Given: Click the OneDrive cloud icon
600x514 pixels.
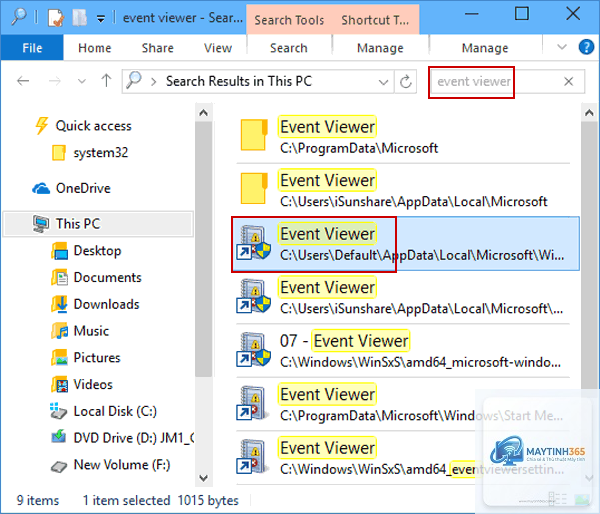Looking at the screenshot, I should [41, 188].
